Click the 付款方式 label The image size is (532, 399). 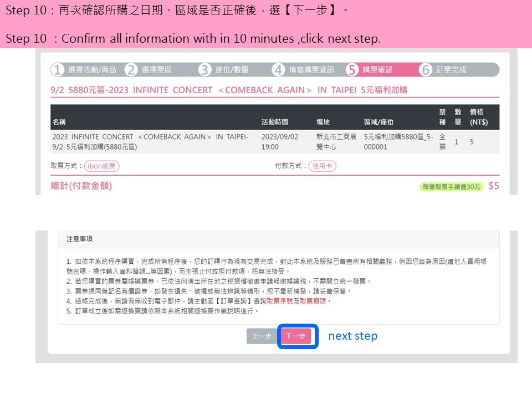coord(290,166)
